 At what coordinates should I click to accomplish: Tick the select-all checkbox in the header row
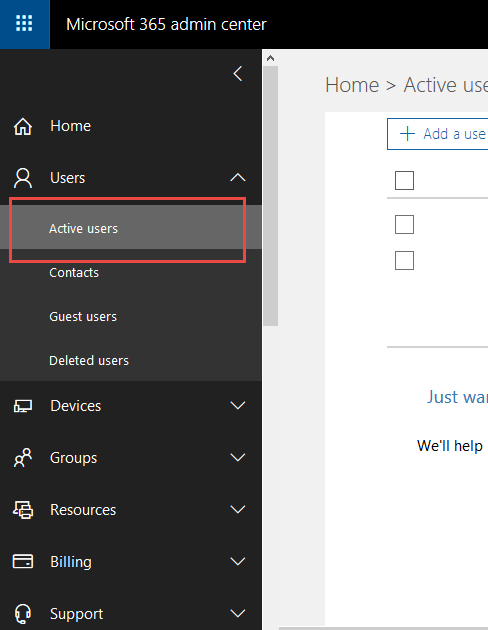click(x=404, y=180)
